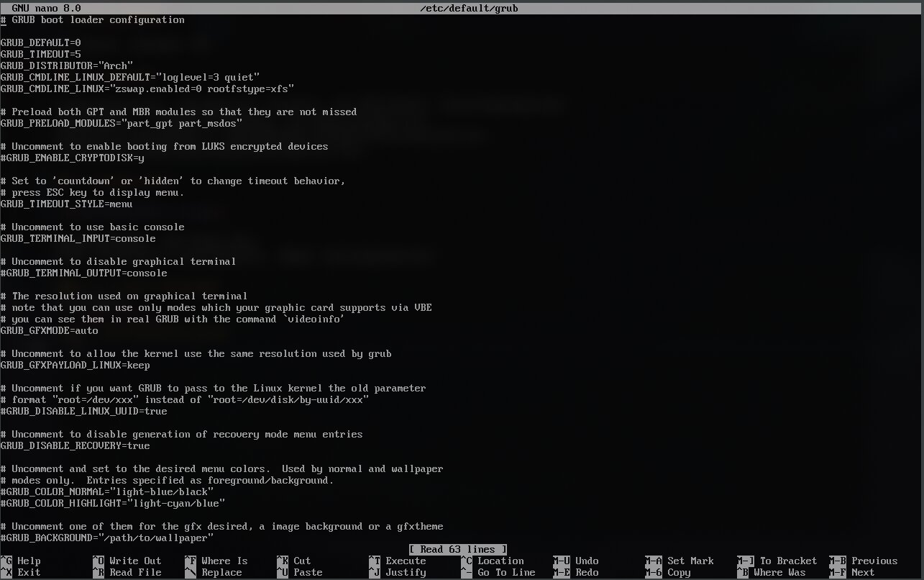Click the Go To Line shortcut
Image resolution: width=924 pixels, height=580 pixels.
(506, 572)
